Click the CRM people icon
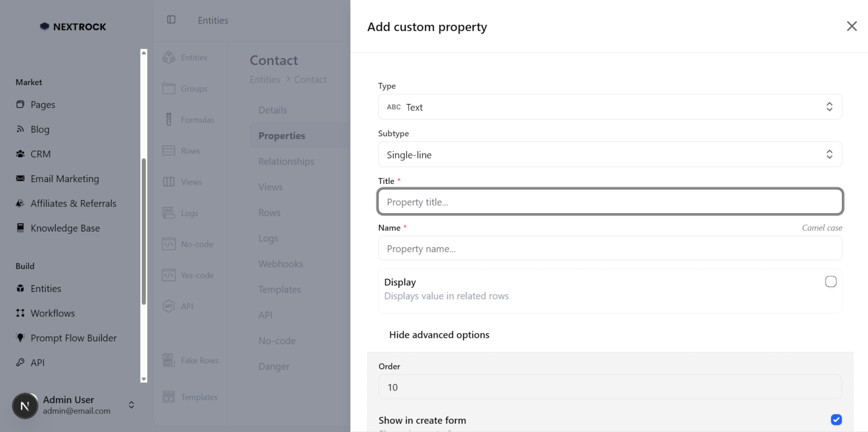 20,154
